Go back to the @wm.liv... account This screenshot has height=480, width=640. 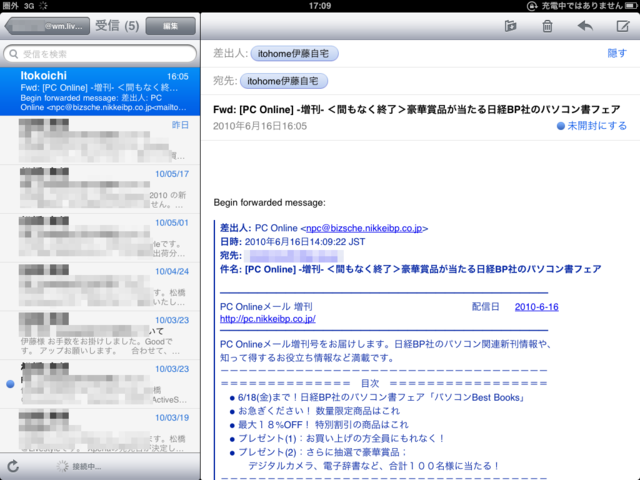click(47, 26)
